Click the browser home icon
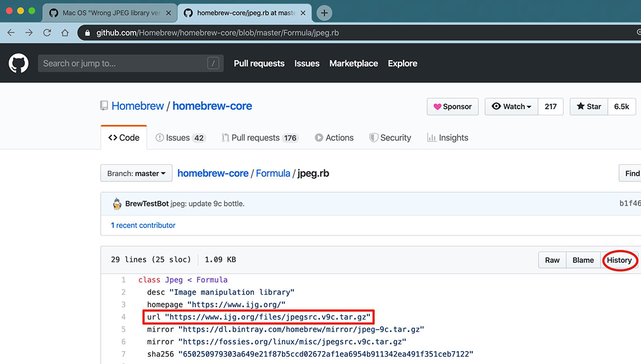The height and width of the screenshot is (364, 641). pos(65,33)
